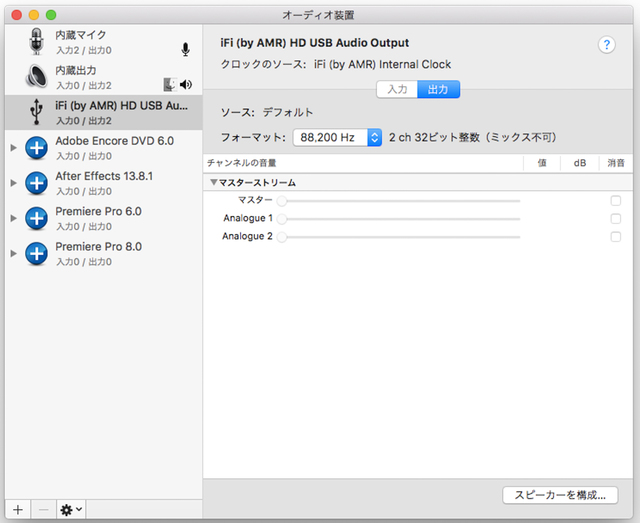This screenshot has width=640, height=523.
Task: Open the 88,200 Hz format dropdown
Action: pos(337,137)
